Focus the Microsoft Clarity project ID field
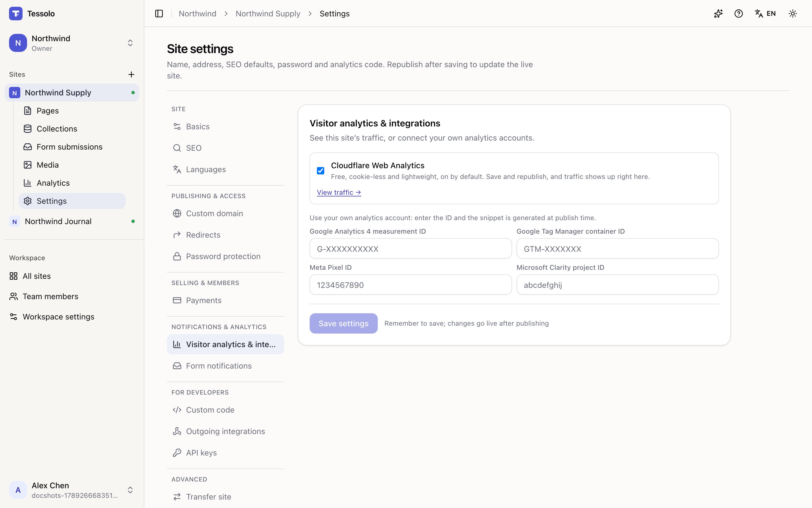This screenshot has height=508, width=812. pos(617,285)
